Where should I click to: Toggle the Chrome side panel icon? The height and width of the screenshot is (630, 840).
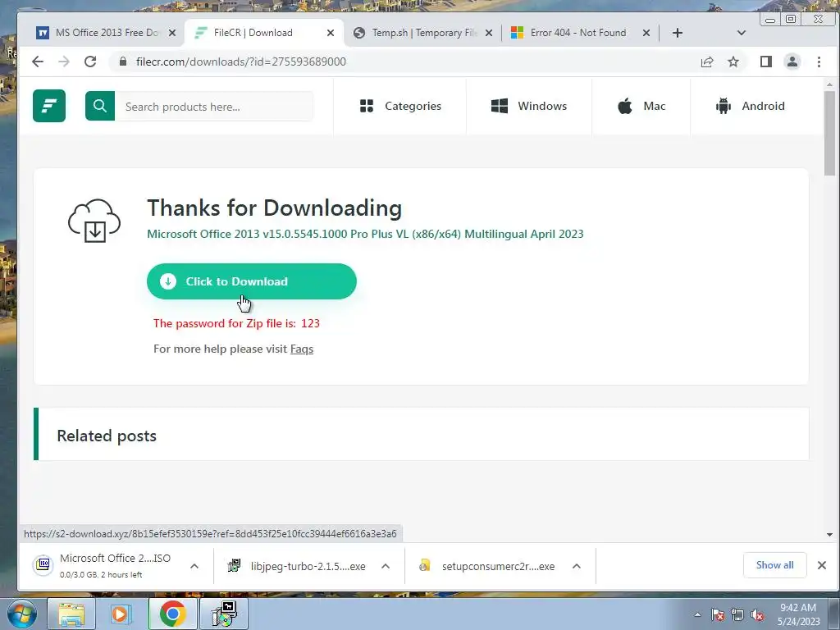coord(766,62)
